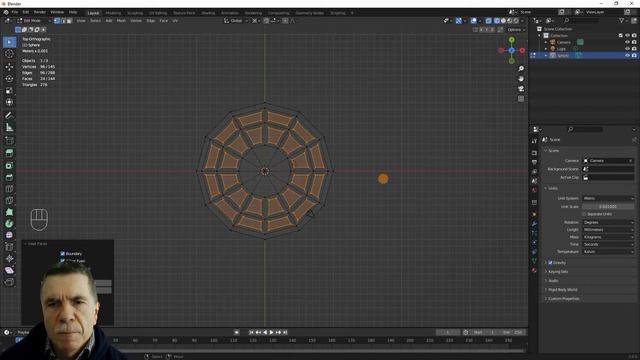This screenshot has width=640, height=360.
Task: Select the Smooth tool
Action: [9, 235]
